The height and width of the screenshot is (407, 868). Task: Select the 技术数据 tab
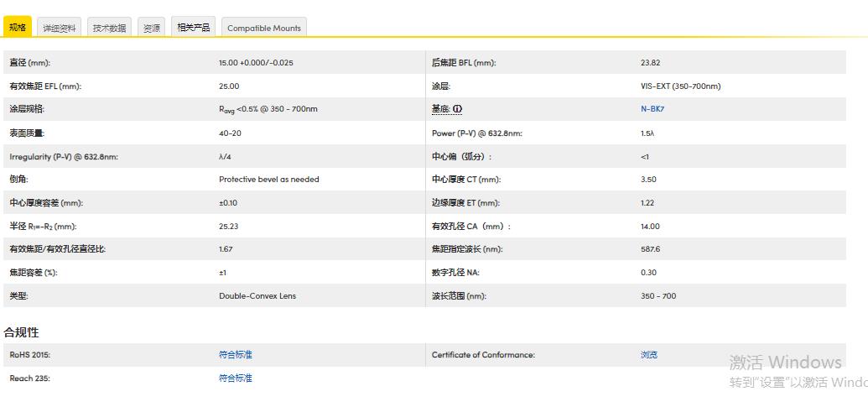[109, 28]
